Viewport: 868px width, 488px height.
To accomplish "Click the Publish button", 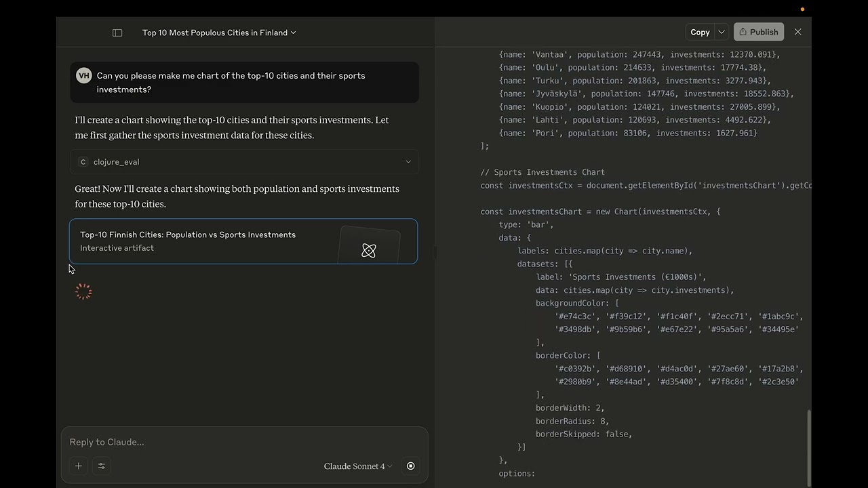I will coord(758,32).
